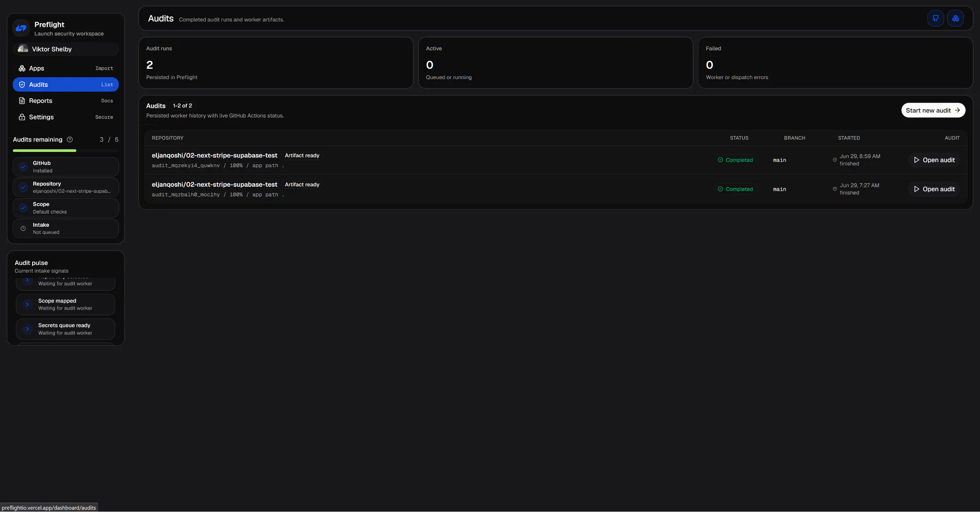Click the GitHub Installed checklist item
The height and width of the screenshot is (512, 980).
pyautogui.click(x=66, y=167)
